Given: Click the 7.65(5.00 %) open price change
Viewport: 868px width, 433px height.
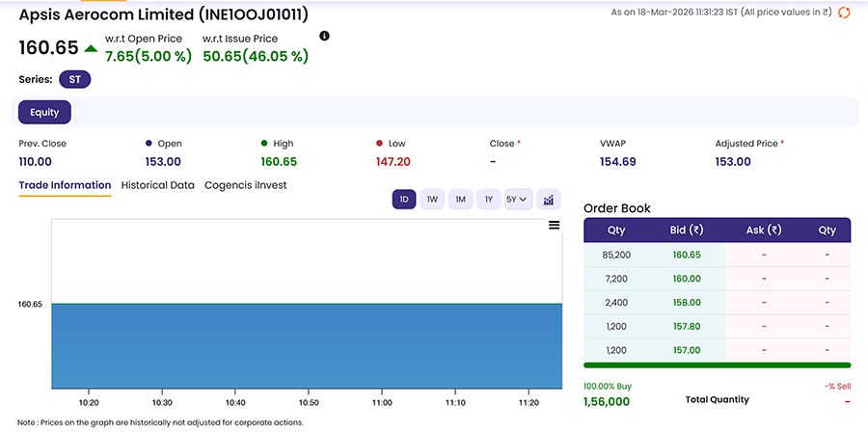Looking at the screenshot, I should (149, 56).
